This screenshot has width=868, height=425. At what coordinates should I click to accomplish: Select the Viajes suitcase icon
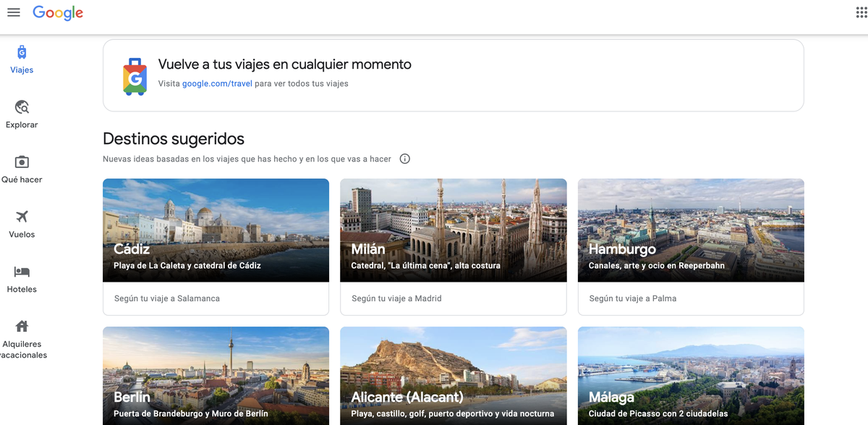pos(22,52)
